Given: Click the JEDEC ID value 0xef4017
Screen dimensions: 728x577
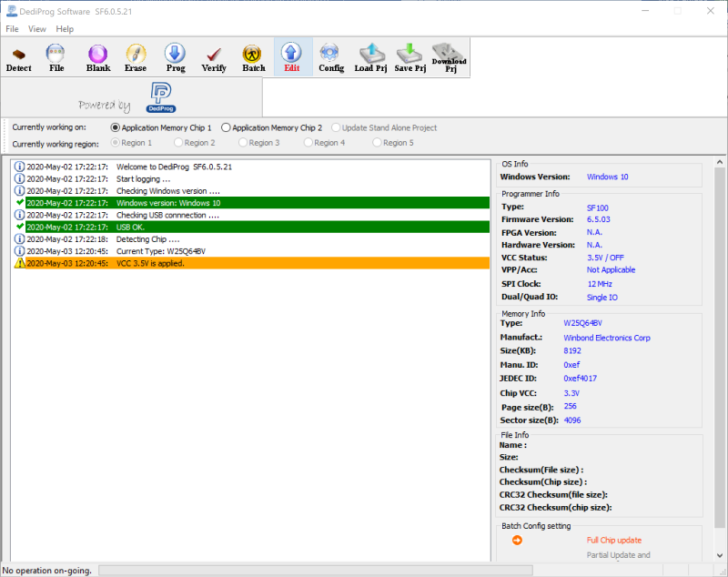Looking at the screenshot, I should (x=580, y=379).
